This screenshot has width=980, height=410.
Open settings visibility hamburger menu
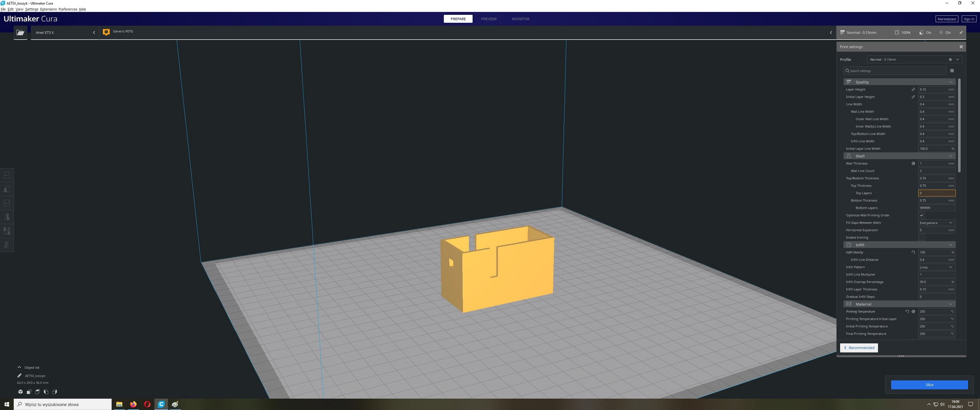tap(952, 71)
